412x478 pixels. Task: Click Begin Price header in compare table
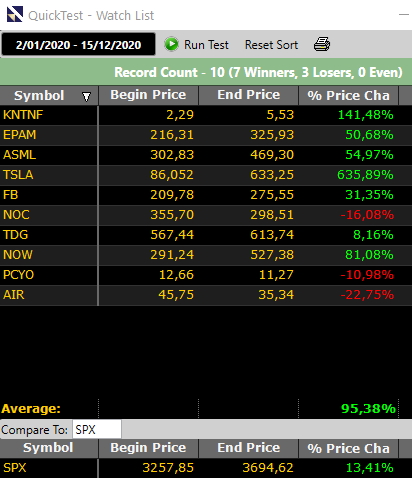point(148,448)
